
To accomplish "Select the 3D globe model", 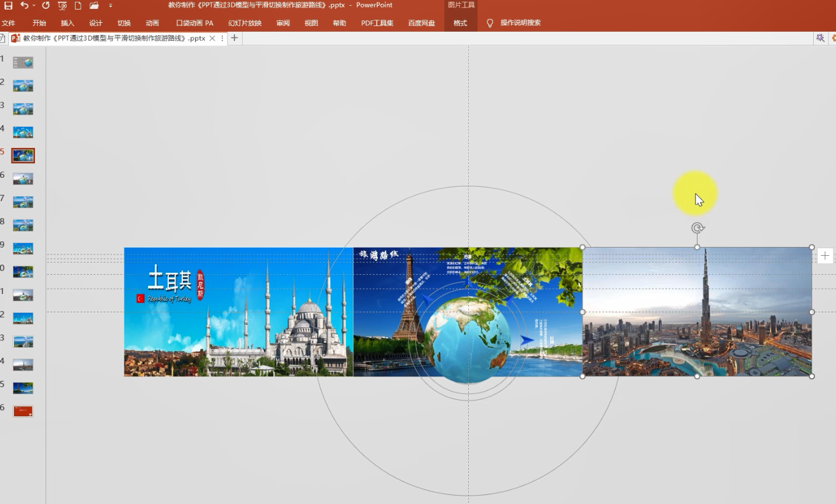I will tap(467, 340).
